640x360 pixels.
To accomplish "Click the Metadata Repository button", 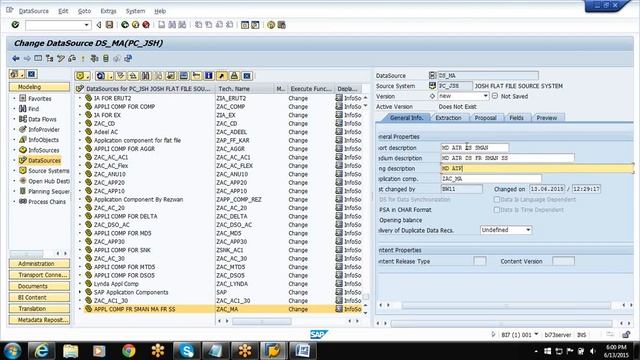I will click(x=39, y=320).
